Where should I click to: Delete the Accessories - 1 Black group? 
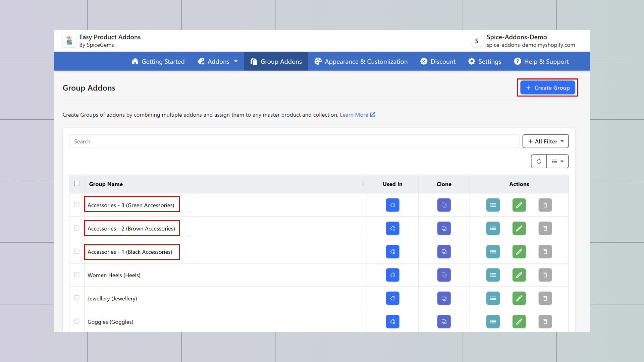(545, 252)
